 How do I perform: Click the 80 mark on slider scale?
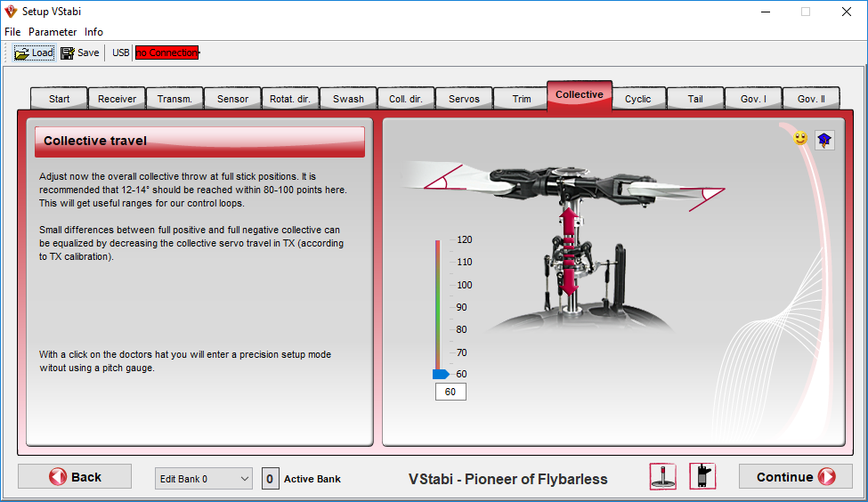point(462,329)
